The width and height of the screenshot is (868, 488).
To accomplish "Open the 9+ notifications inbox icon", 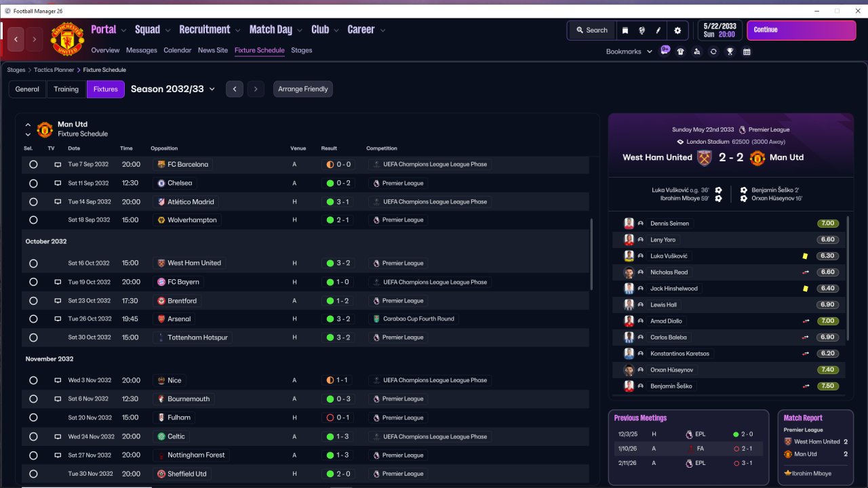I will tap(665, 50).
